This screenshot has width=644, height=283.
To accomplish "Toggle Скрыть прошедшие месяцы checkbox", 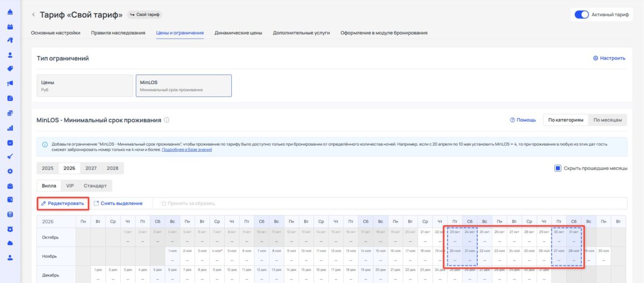I will pyautogui.click(x=558, y=168).
